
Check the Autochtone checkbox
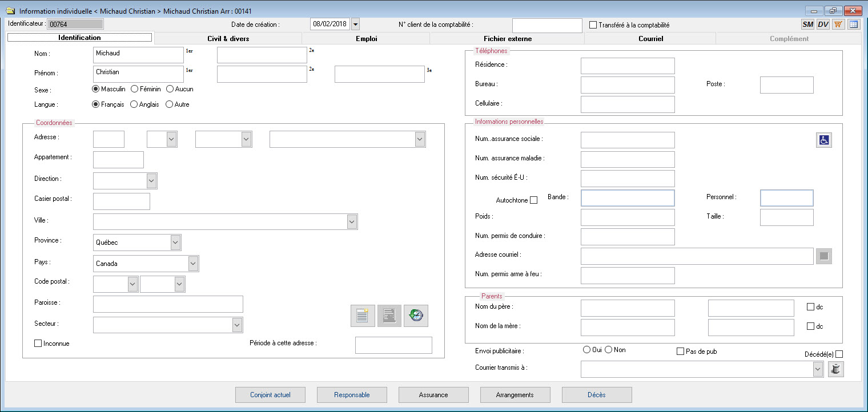pyautogui.click(x=533, y=200)
